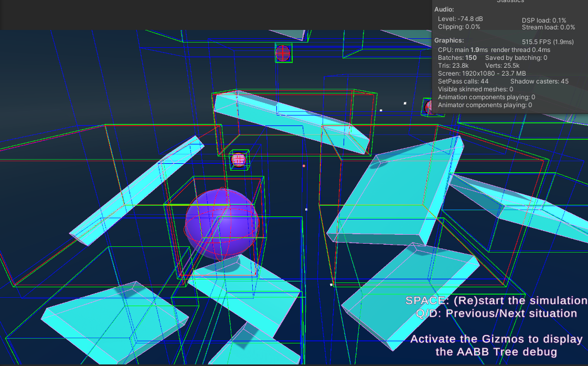Click the Statistics panel title
The image size is (588, 366).
tap(510, 2)
